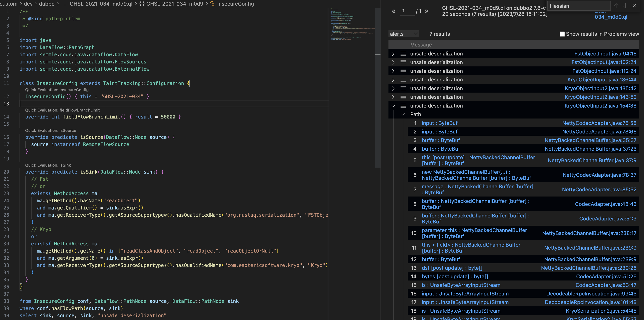Open NettyCodecAdapter.java:76:58 path step link

coord(599,123)
